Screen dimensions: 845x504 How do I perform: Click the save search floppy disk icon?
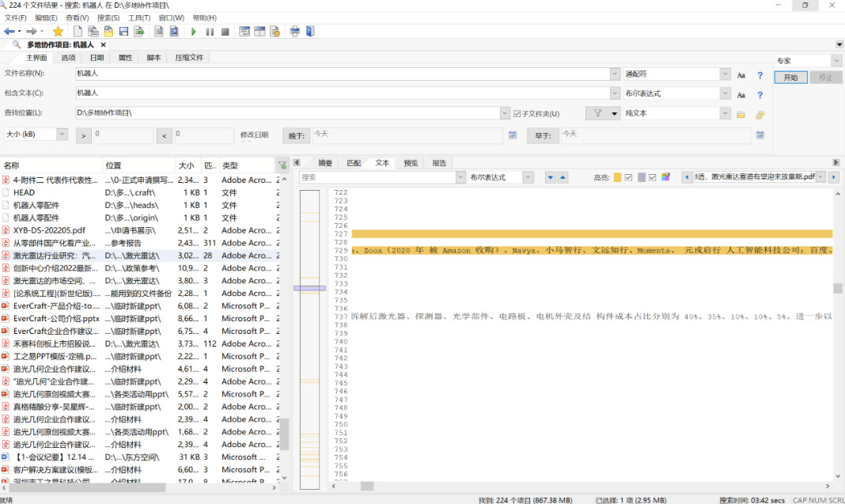pos(123,32)
